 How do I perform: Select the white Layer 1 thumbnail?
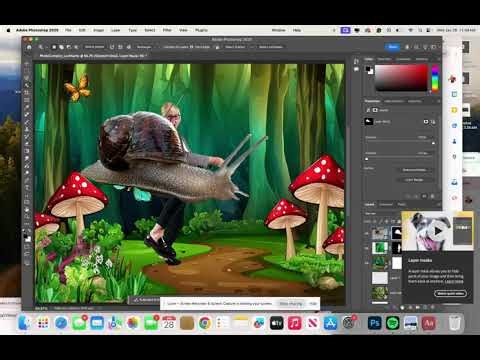[380, 278]
